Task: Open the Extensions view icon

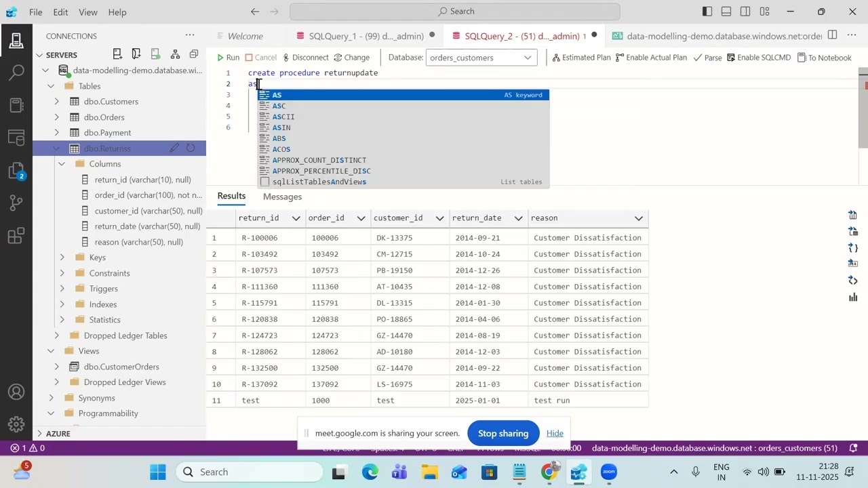Action: pyautogui.click(x=16, y=235)
